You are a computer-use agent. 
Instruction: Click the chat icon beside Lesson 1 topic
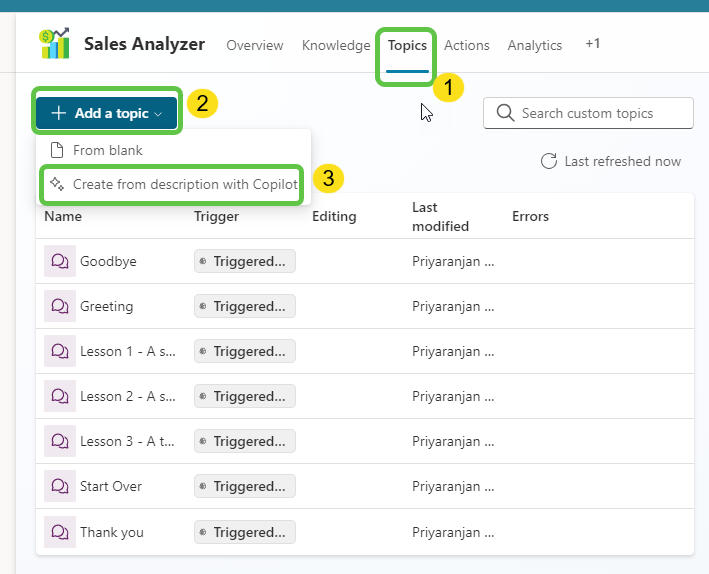(x=60, y=351)
